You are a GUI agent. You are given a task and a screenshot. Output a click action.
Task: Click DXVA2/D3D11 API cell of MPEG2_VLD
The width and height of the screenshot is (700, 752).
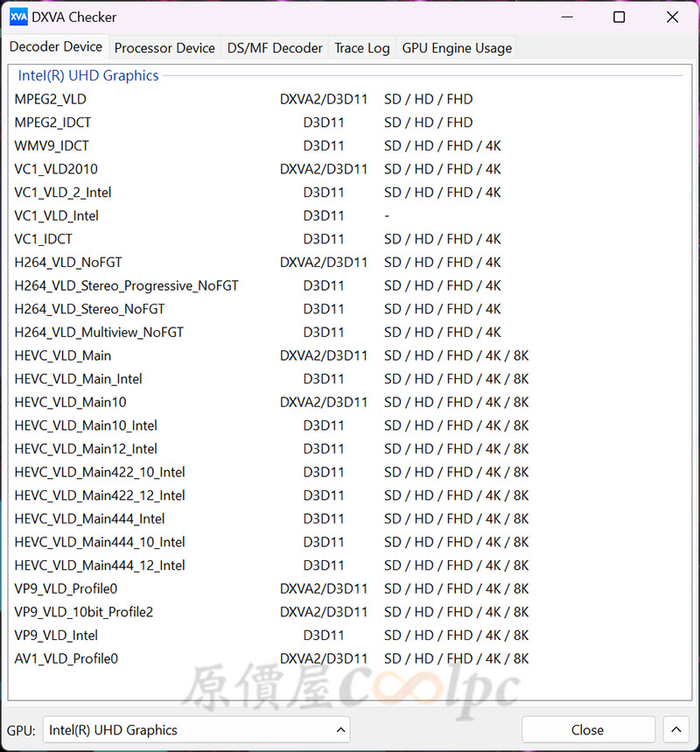(324, 99)
